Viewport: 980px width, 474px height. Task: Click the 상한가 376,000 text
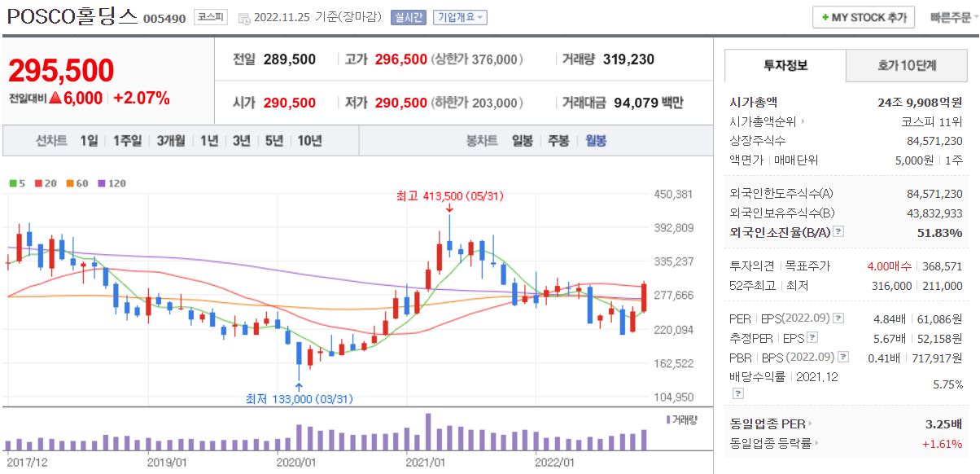[477, 59]
